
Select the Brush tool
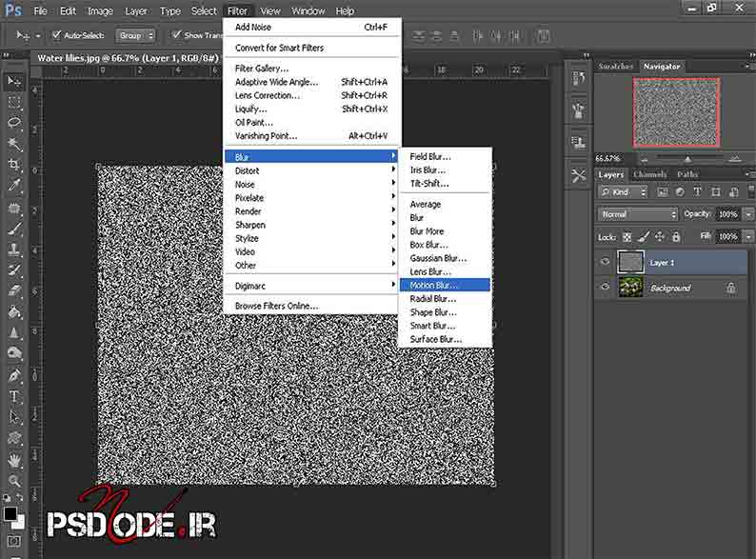tap(14, 229)
